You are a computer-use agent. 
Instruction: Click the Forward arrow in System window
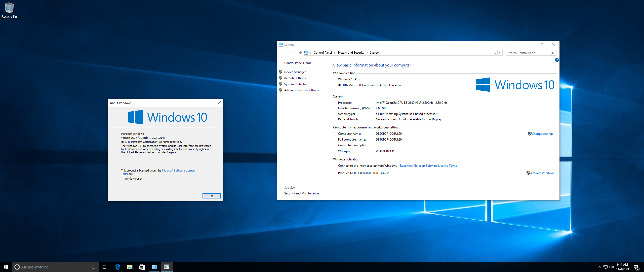click(289, 53)
